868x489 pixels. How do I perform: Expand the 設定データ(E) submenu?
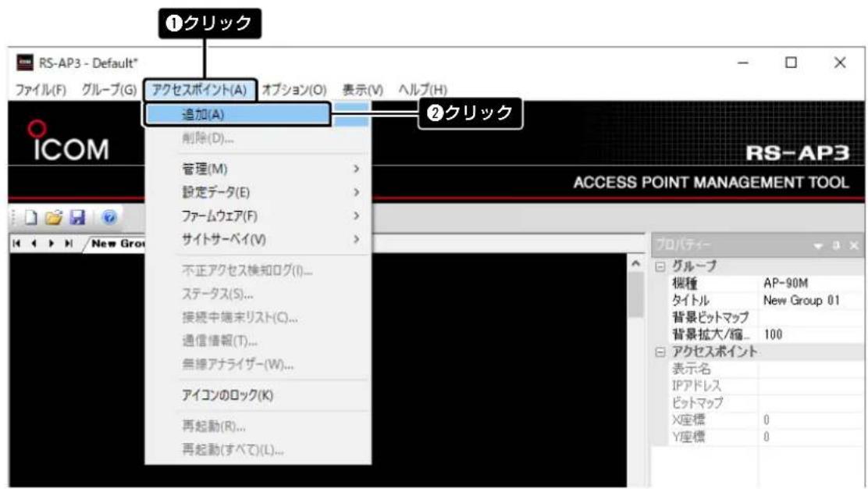click(x=258, y=192)
